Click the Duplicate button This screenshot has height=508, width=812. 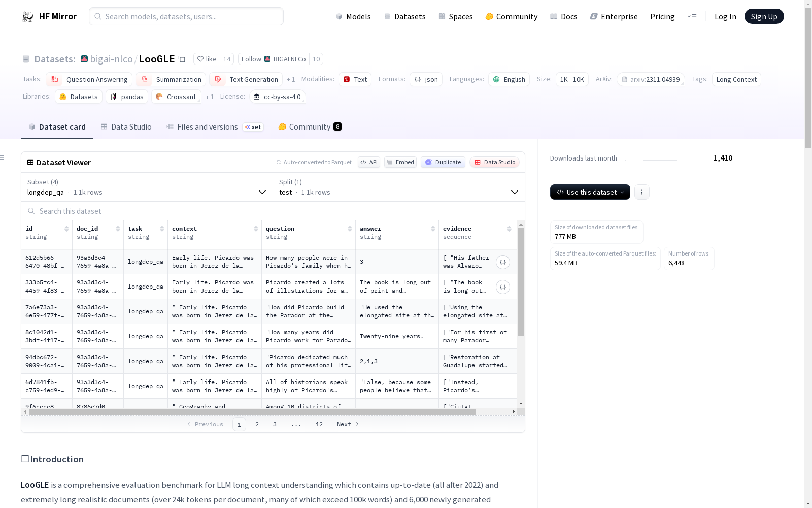point(443,162)
